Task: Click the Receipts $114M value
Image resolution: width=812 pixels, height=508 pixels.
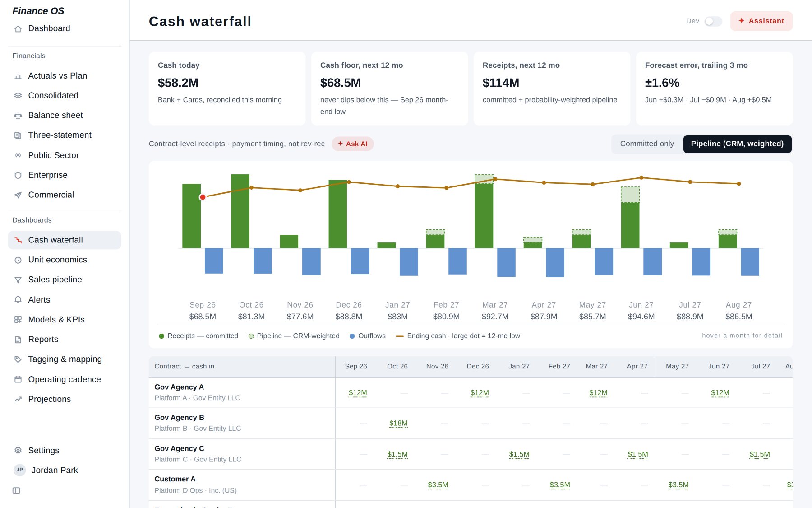Action: click(x=501, y=83)
